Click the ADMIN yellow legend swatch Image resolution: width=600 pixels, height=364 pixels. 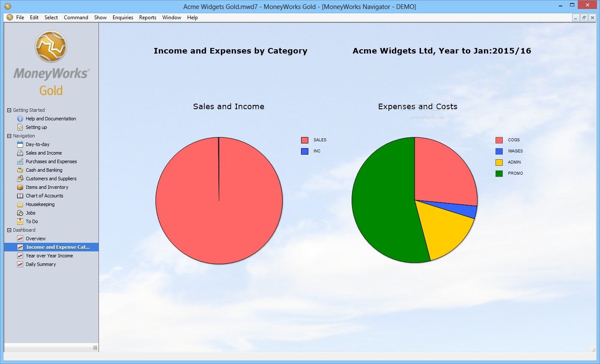tap(499, 162)
